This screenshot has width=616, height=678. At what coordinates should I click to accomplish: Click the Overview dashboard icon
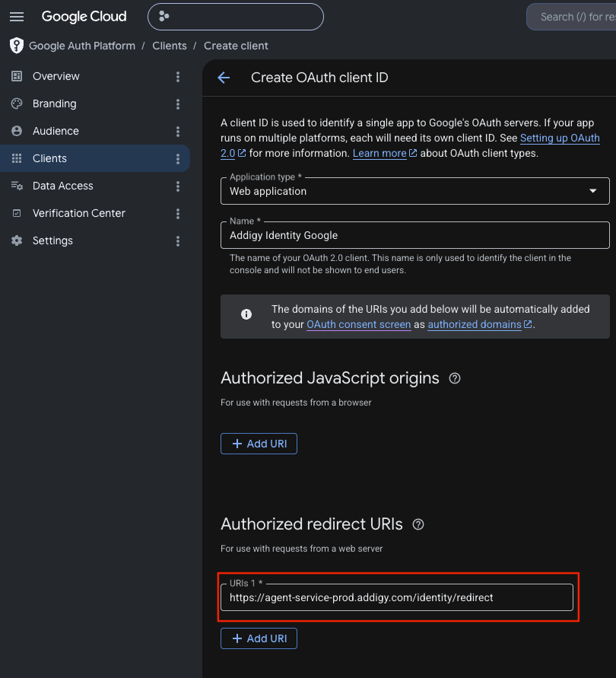click(17, 77)
